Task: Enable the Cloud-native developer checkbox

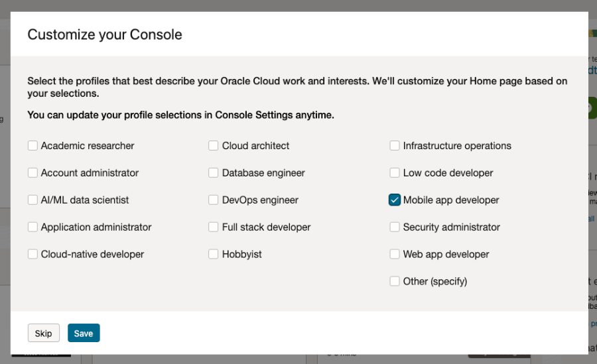Action: click(x=33, y=254)
